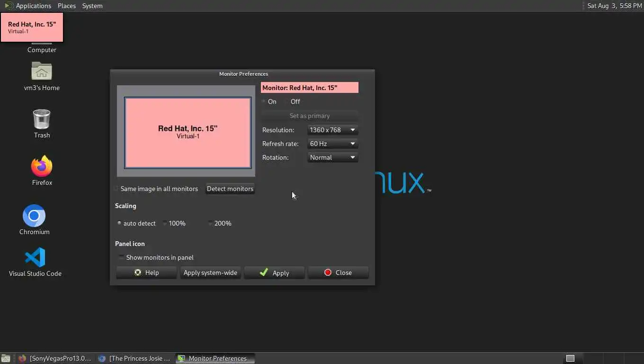Click the Detect monitors button
The width and height of the screenshot is (644, 364).
coord(230,189)
